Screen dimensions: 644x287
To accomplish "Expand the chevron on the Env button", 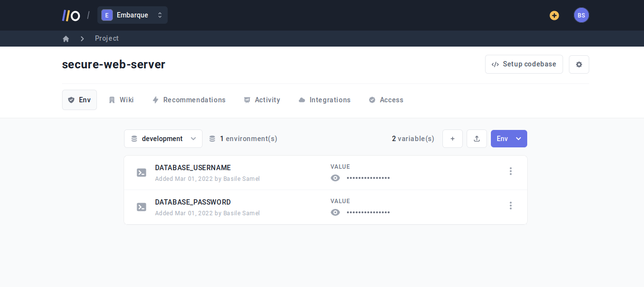I will coord(518,139).
